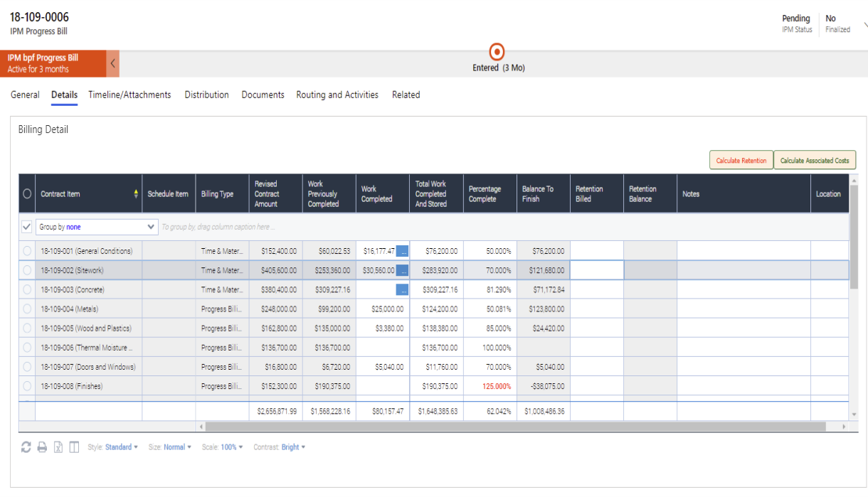Select the Entered milestone marker
The image size is (868, 497).
pos(496,50)
